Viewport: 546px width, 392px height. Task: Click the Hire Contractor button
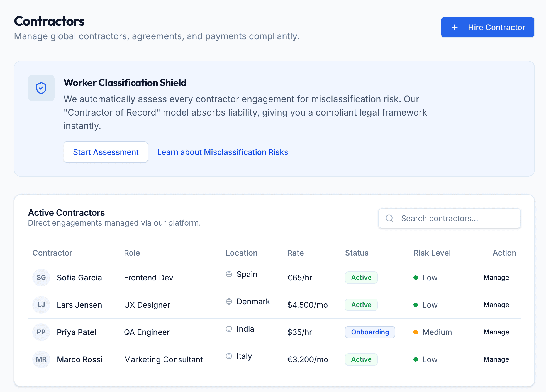click(x=487, y=27)
